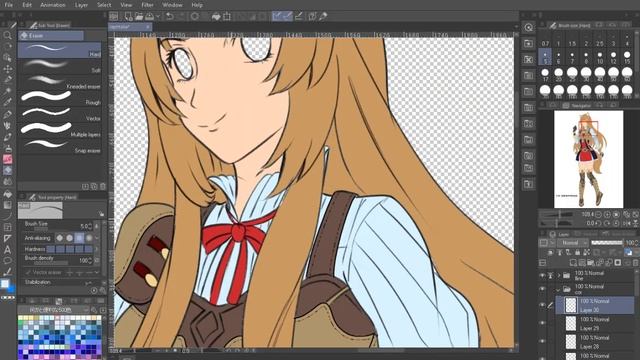
Task: Select Layer 29 thumbnail
Action: pyautogui.click(x=571, y=323)
